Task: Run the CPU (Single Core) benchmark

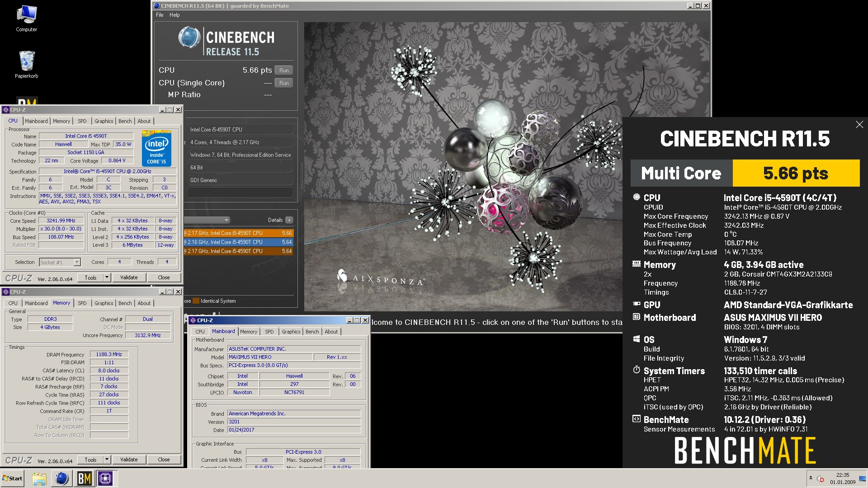Action: pos(284,83)
